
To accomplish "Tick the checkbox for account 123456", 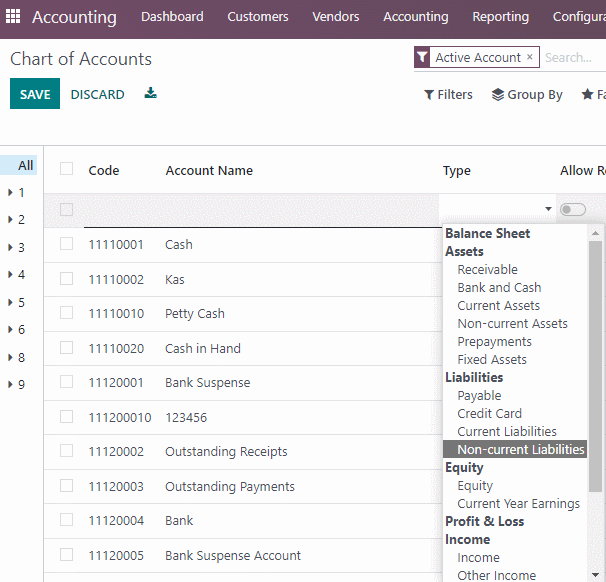I will [x=66, y=417].
